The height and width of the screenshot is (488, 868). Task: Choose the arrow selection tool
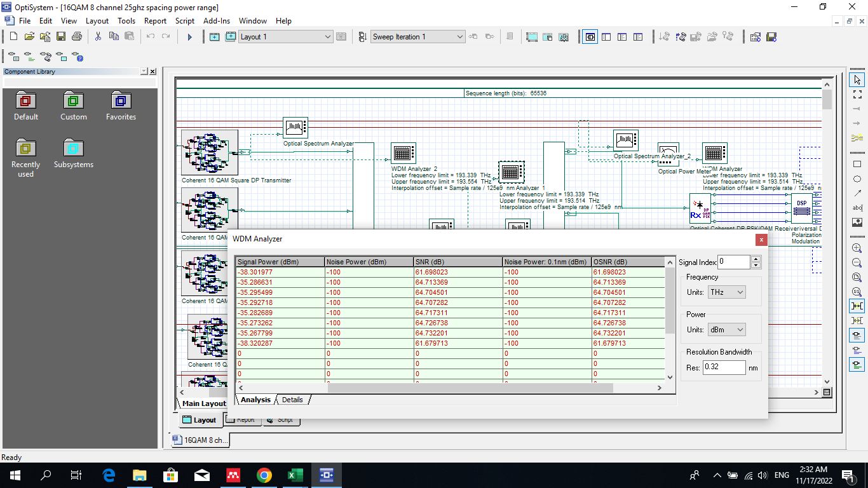pyautogui.click(x=857, y=79)
